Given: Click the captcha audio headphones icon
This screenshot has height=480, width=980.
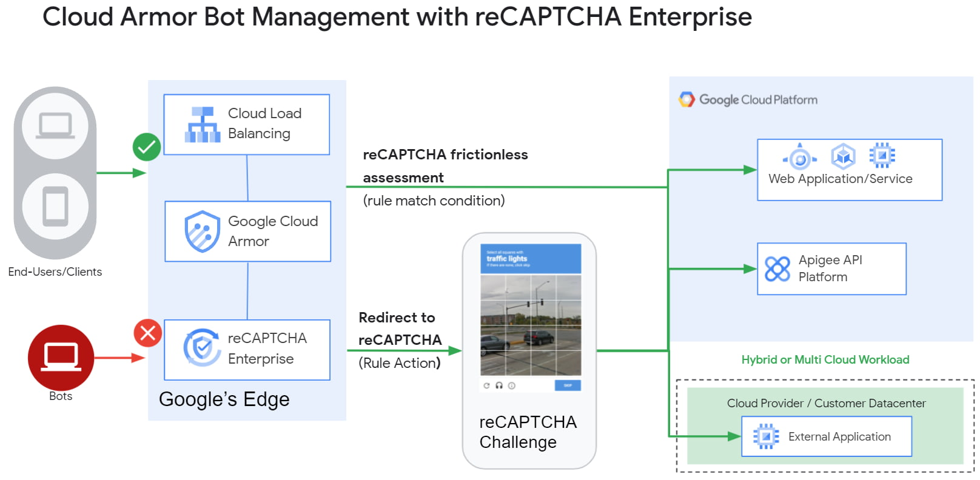Looking at the screenshot, I should pyautogui.click(x=499, y=385).
